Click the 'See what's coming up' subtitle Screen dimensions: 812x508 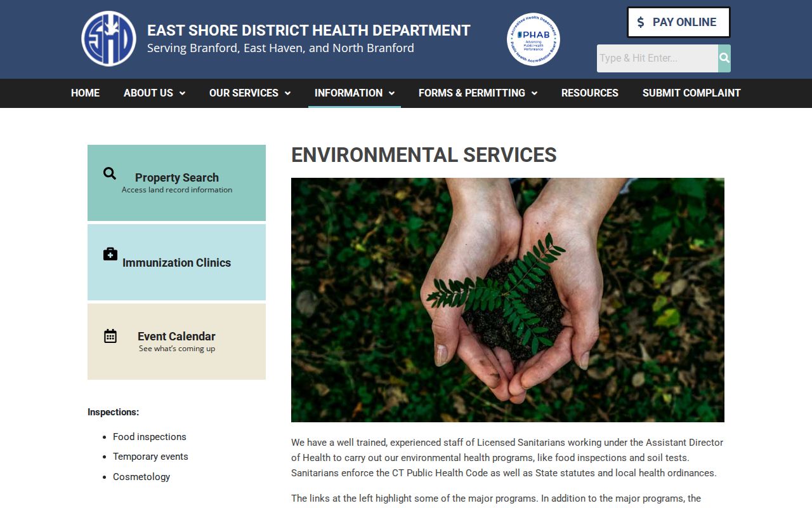[x=177, y=349]
